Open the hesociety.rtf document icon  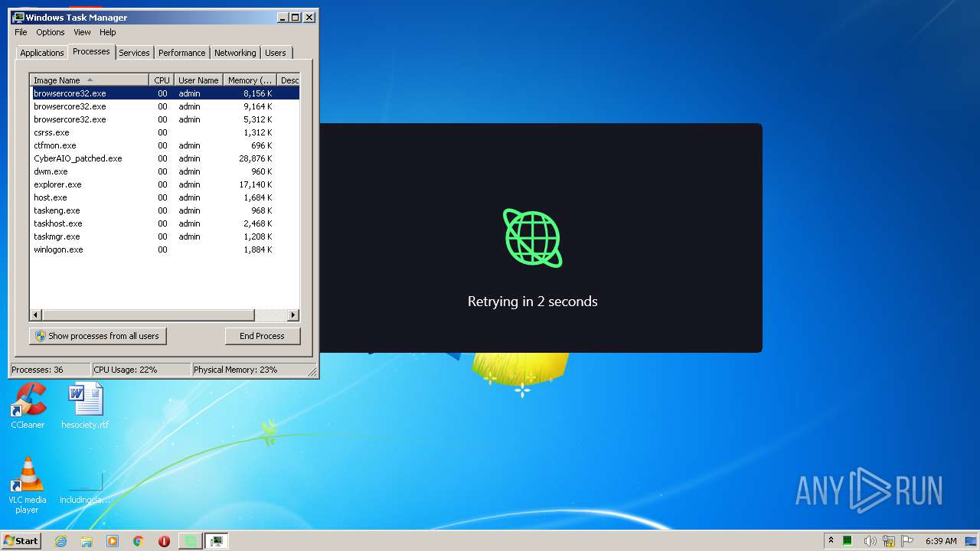85,405
